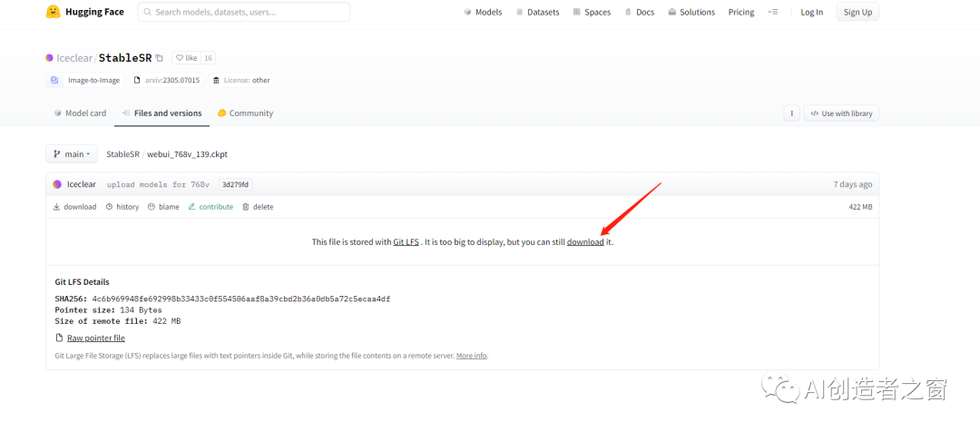Switch to the Model card tab
980x432 pixels.
80,113
